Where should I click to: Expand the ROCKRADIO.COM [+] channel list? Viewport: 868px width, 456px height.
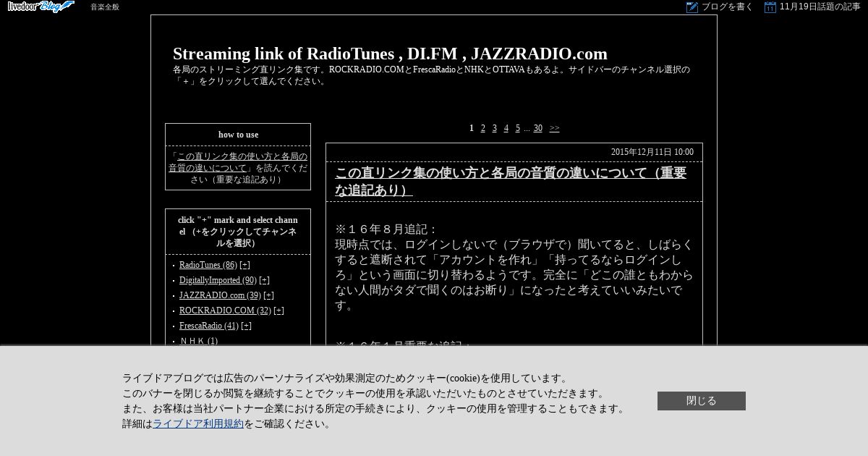coord(278,311)
